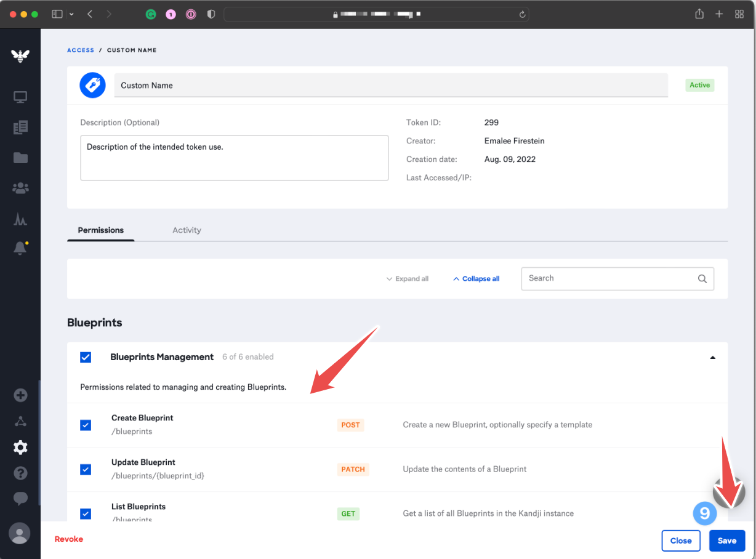Click creation date Aug. 09, 2022

click(510, 159)
